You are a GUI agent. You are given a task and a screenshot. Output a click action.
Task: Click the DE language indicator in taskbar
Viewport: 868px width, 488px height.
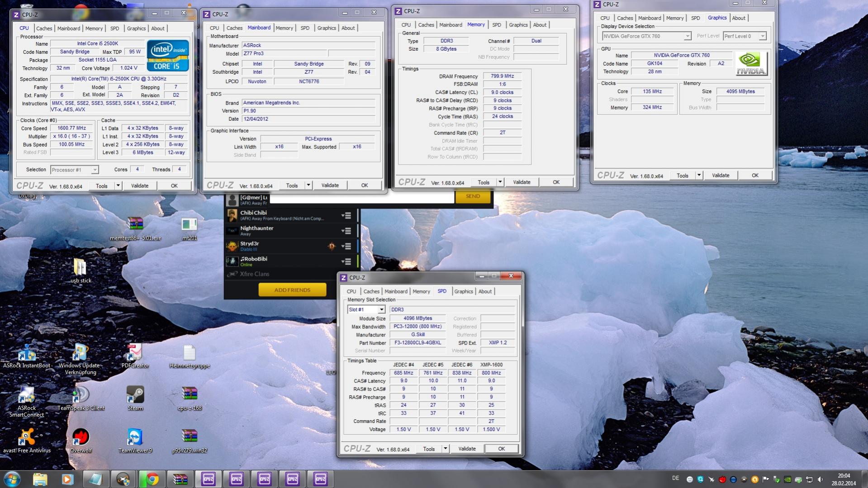[676, 478]
